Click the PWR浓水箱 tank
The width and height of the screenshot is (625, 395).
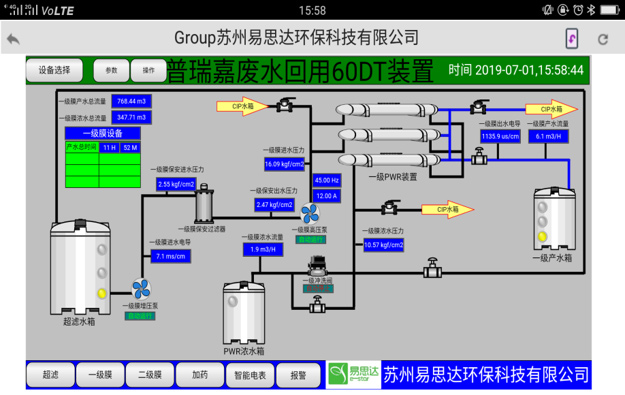(244, 313)
